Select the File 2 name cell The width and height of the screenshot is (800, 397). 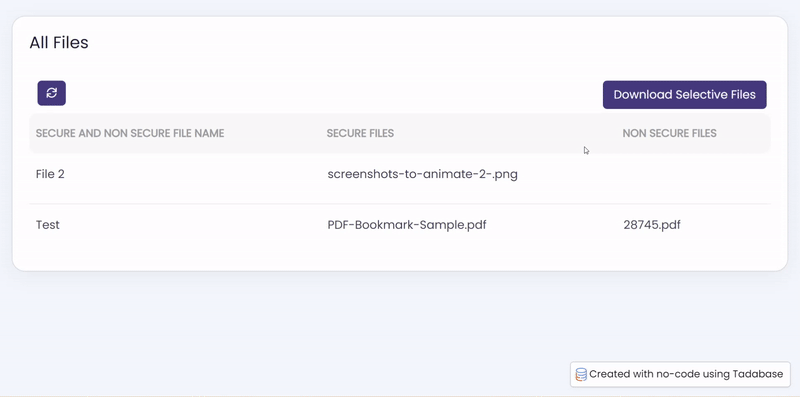pos(50,174)
